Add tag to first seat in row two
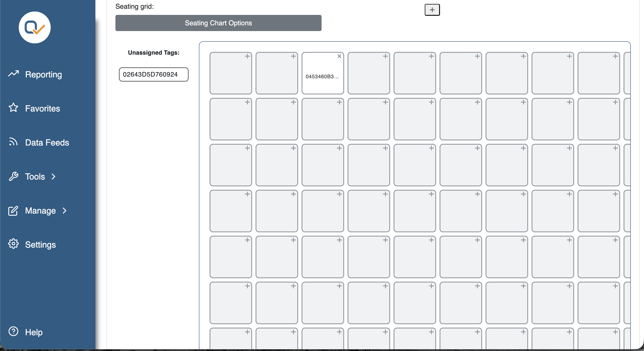Viewport: 644px width, 351px height. 247,102
